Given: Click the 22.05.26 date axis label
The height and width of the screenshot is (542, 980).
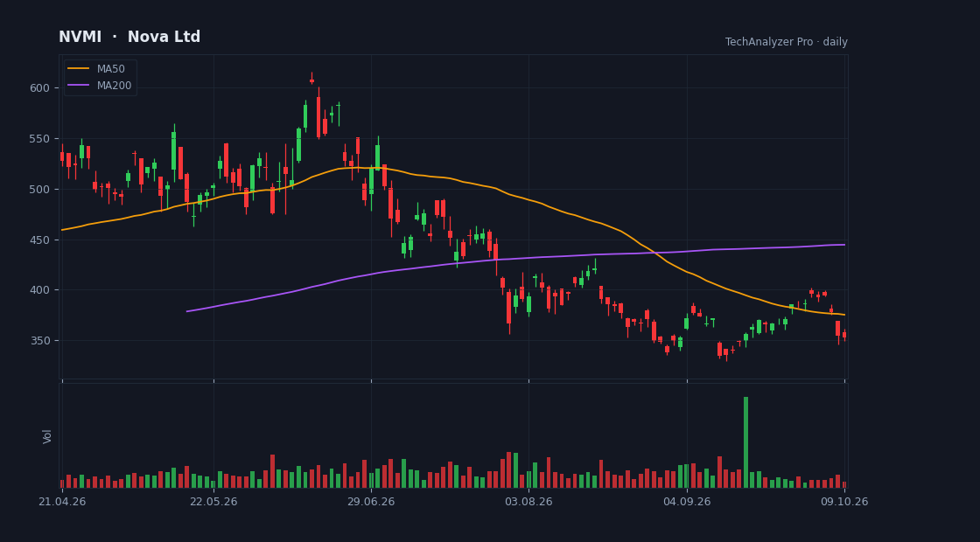Looking at the screenshot, I should pos(213,502).
